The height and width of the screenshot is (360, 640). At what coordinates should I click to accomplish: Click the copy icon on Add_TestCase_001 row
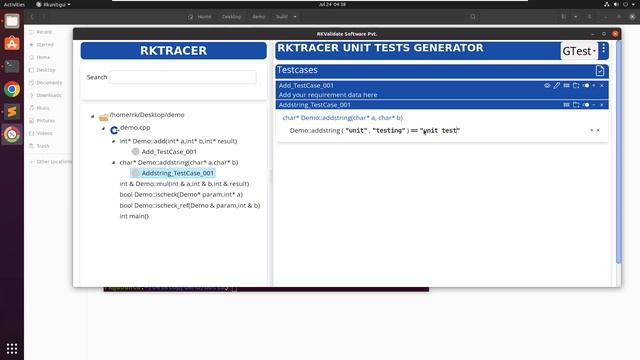(x=576, y=85)
